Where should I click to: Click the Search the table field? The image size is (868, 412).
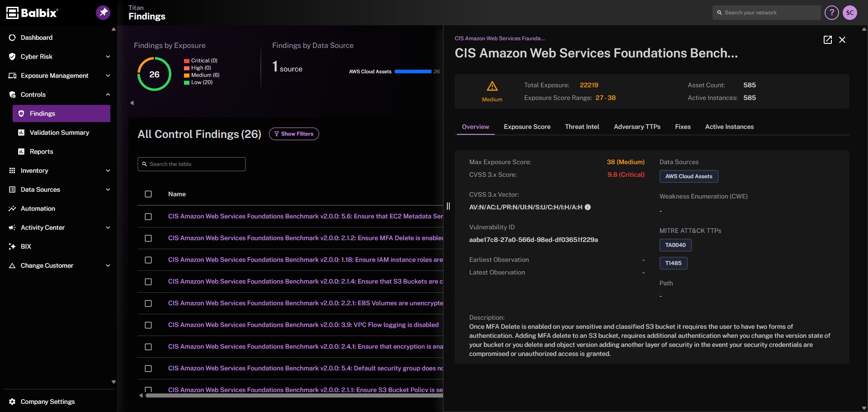pos(192,164)
